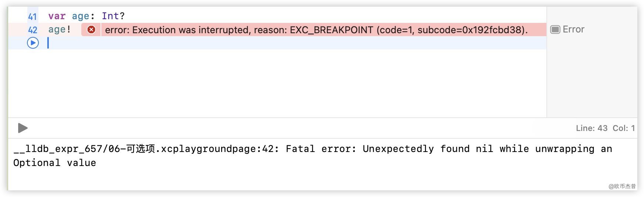Click the "var" keyword on line 41
This screenshot has width=644, height=197.
pos(57,16)
